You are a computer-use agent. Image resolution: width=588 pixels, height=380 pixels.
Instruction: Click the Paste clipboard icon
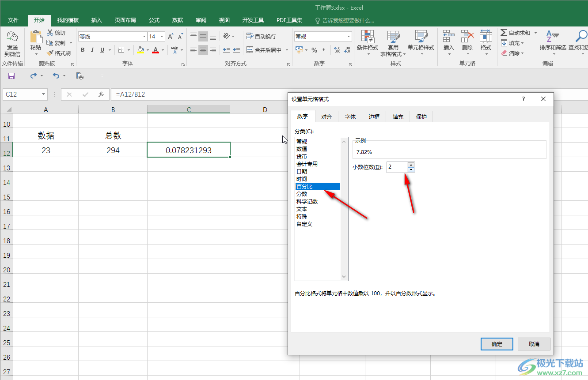coord(36,37)
